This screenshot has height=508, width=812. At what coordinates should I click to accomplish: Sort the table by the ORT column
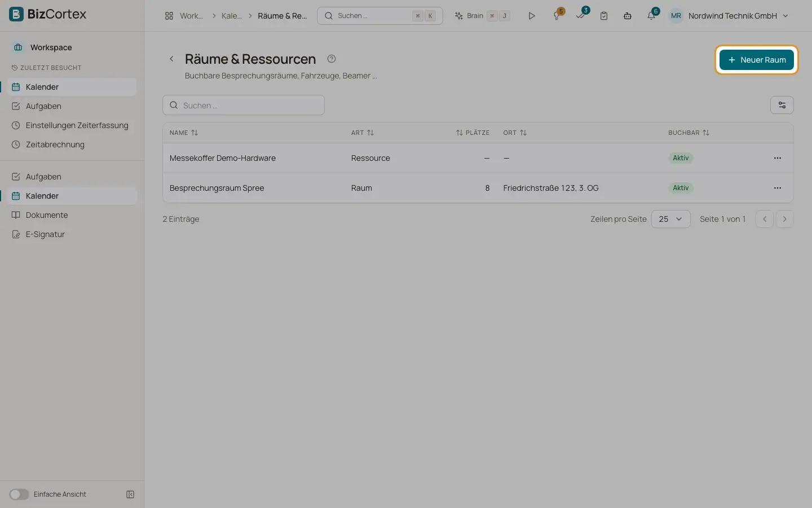[x=515, y=133]
